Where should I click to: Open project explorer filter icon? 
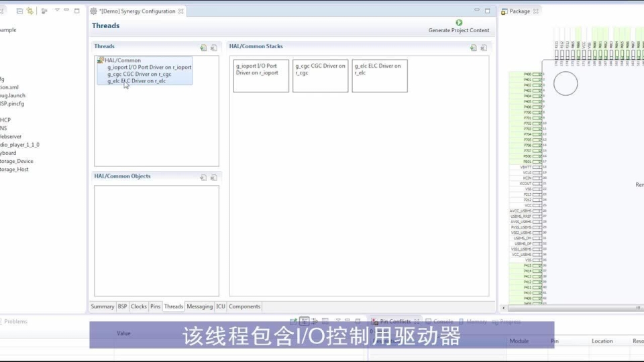click(x=44, y=11)
